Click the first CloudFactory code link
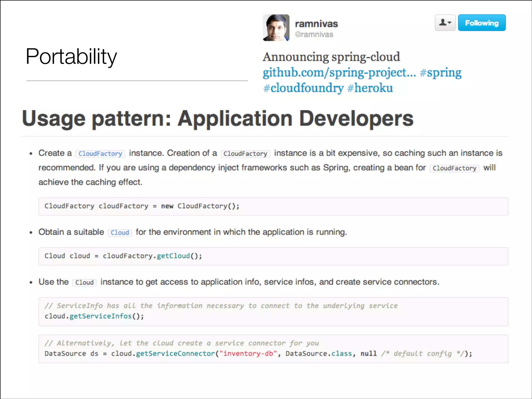Viewport: 532px width, 399px height. (x=100, y=154)
